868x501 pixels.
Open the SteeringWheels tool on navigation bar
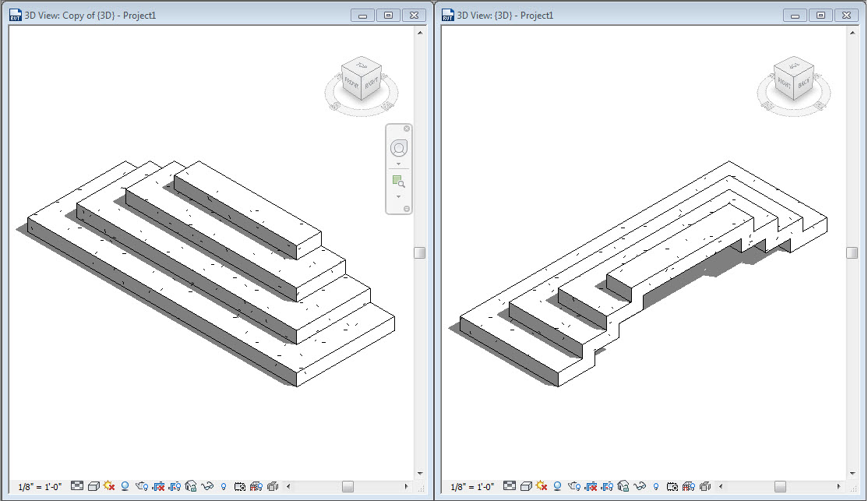click(399, 148)
